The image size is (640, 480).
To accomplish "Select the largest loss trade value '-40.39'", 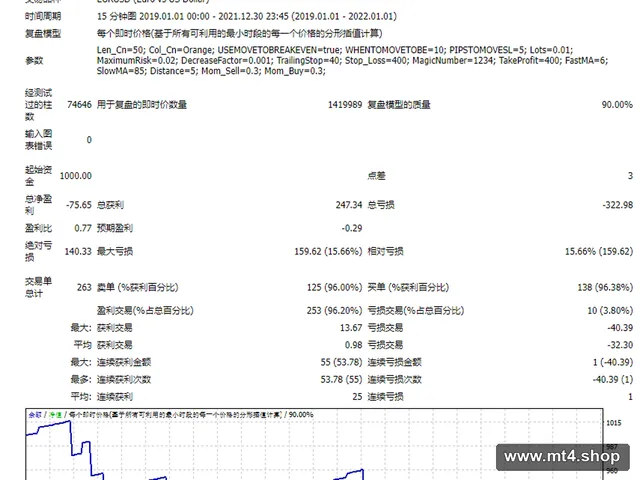I will point(620,327).
